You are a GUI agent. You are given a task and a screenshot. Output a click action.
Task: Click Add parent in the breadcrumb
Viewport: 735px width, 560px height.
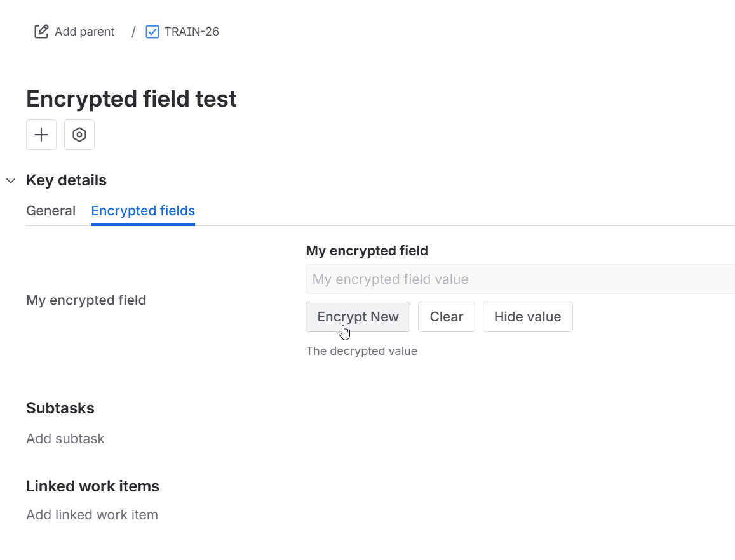coord(85,31)
